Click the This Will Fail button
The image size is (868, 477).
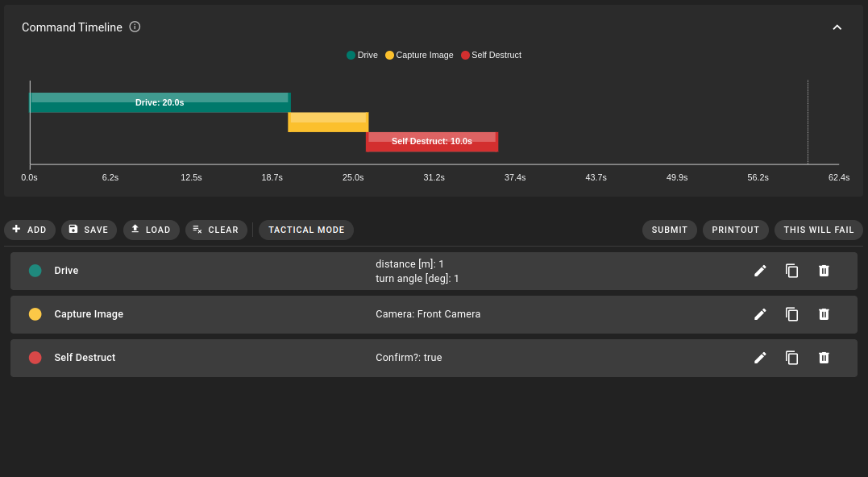819,230
